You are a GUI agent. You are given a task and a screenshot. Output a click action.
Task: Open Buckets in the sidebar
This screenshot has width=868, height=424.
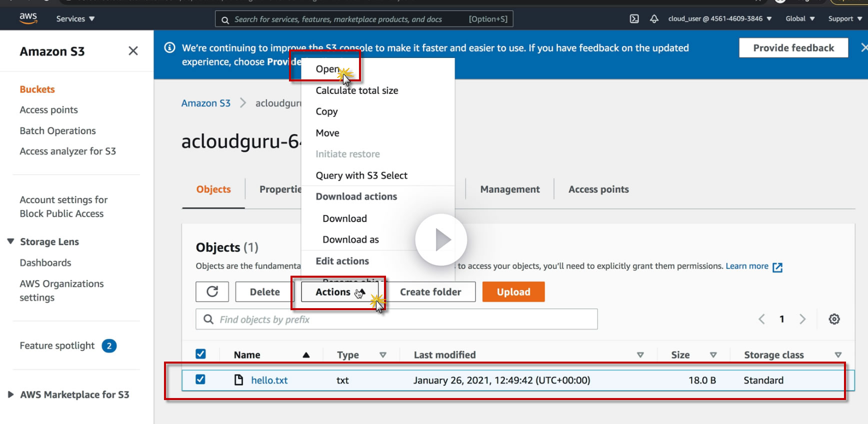click(x=37, y=89)
